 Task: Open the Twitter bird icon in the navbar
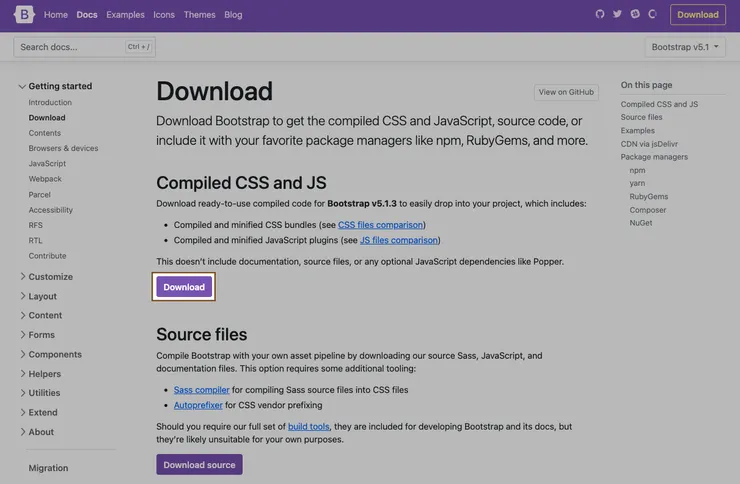(617, 14)
